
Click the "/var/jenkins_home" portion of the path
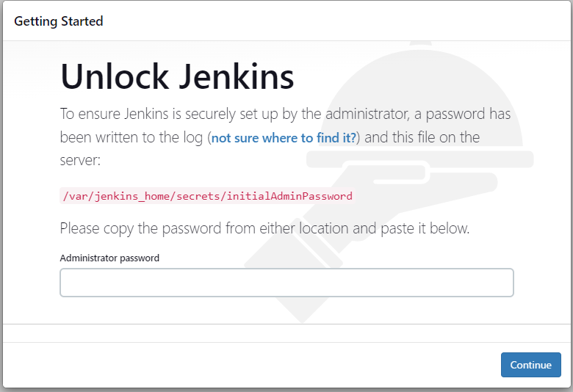(x=118, y=196)
